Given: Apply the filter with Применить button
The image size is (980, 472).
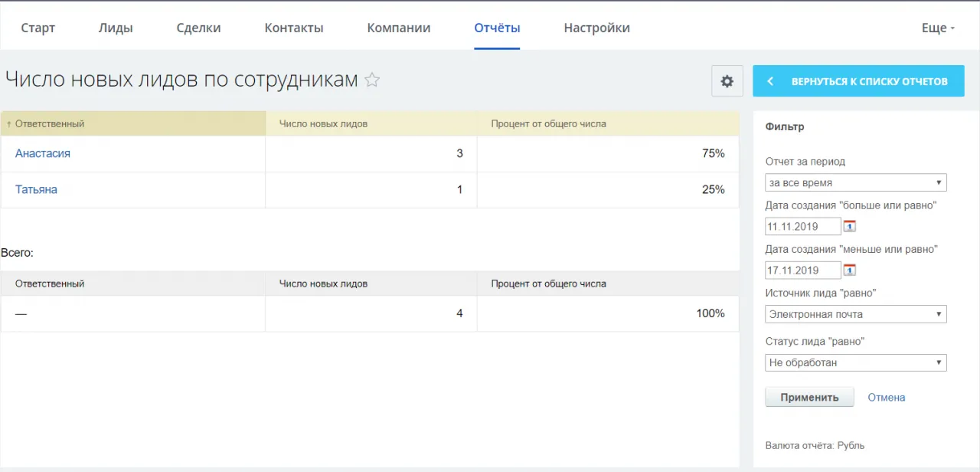Looking at the screenshot, I should (809, 397).
